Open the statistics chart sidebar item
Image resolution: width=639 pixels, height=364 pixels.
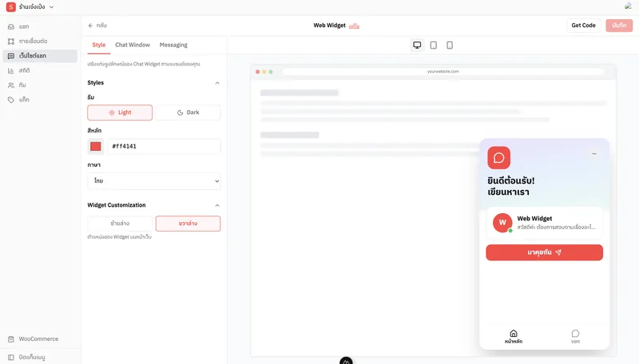(x=40, y=70)
